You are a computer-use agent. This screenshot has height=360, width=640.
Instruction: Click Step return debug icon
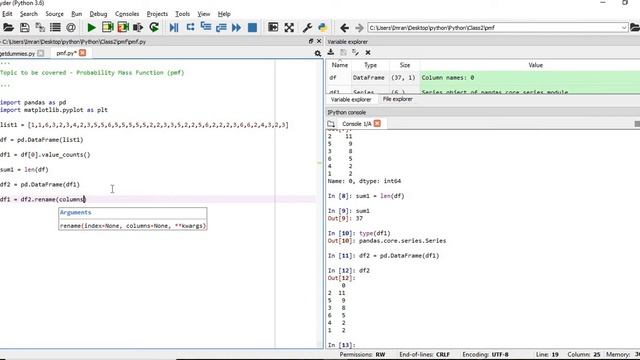(221, 27)
